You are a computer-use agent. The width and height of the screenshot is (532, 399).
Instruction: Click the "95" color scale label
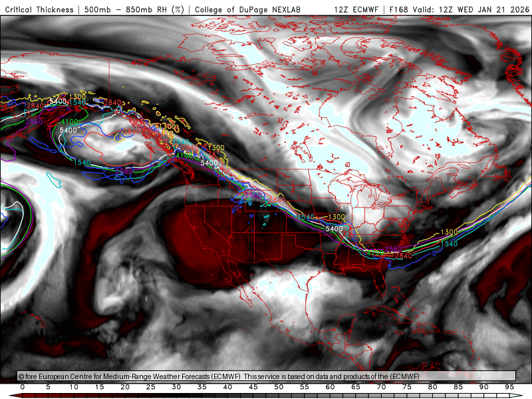509,387
